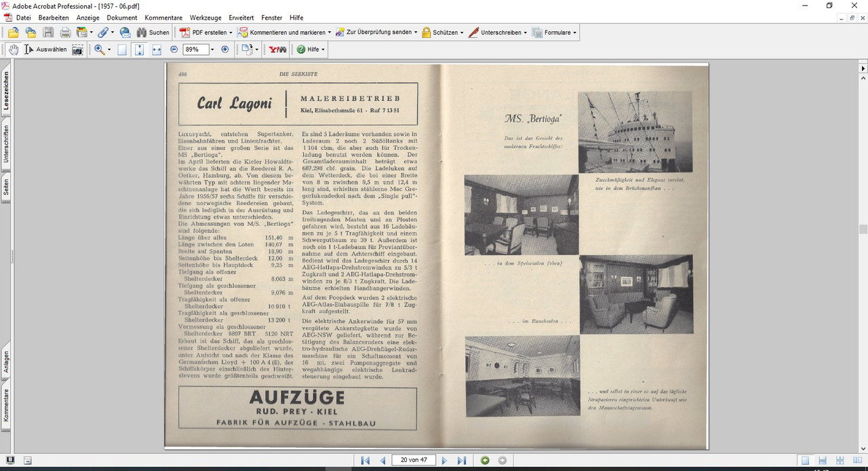Viewport: 868px width, 471px height.
Task: Open the Lesezeichen side panel tab
Action: point(6,91)
